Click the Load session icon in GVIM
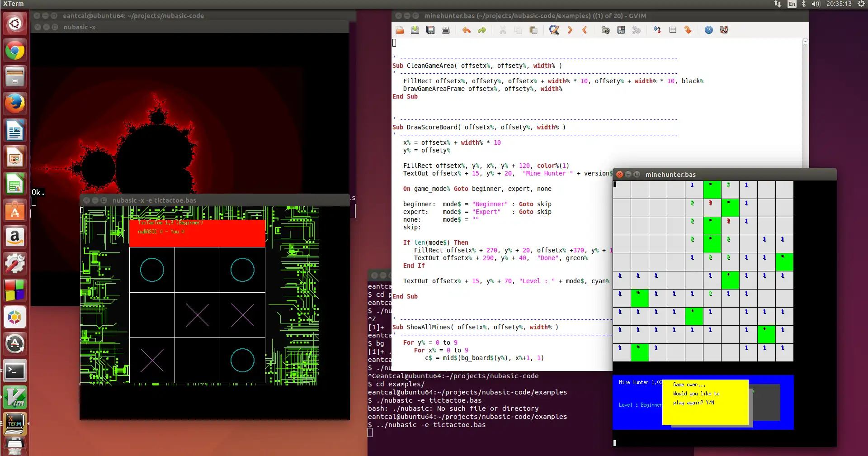 (x=605, y=30)
